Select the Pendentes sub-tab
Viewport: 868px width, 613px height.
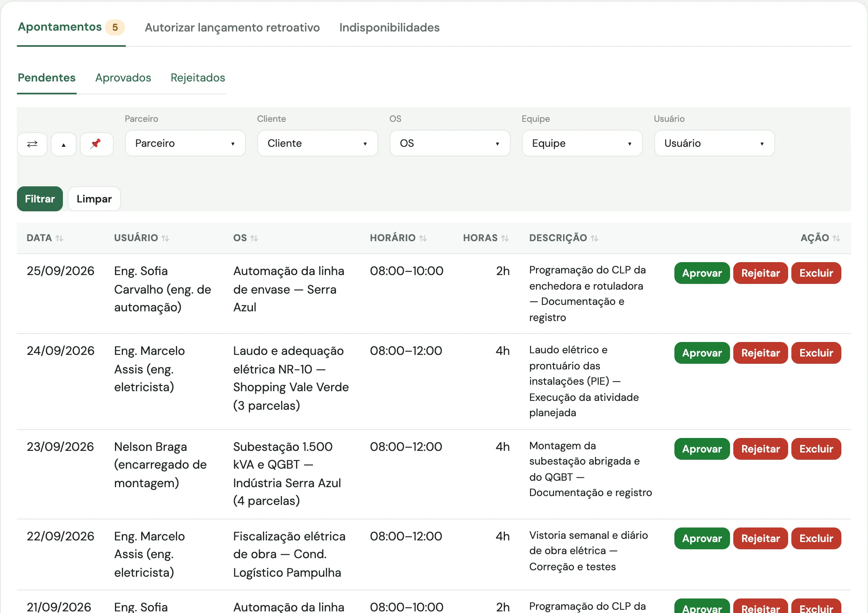click(x=47, y=77)
